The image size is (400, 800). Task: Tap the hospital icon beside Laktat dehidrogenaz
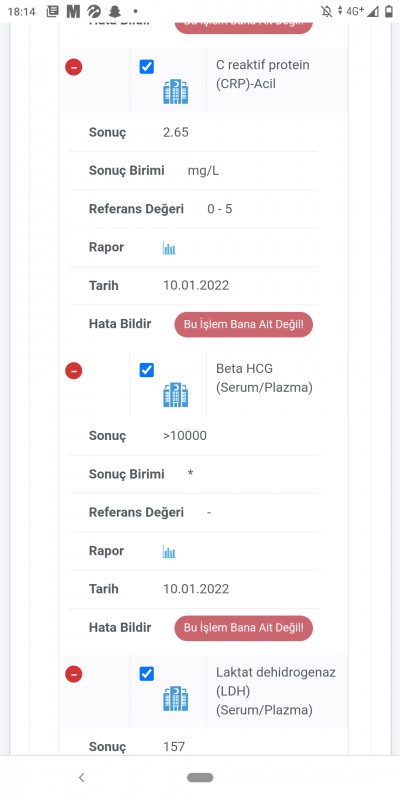click(176, 699)
